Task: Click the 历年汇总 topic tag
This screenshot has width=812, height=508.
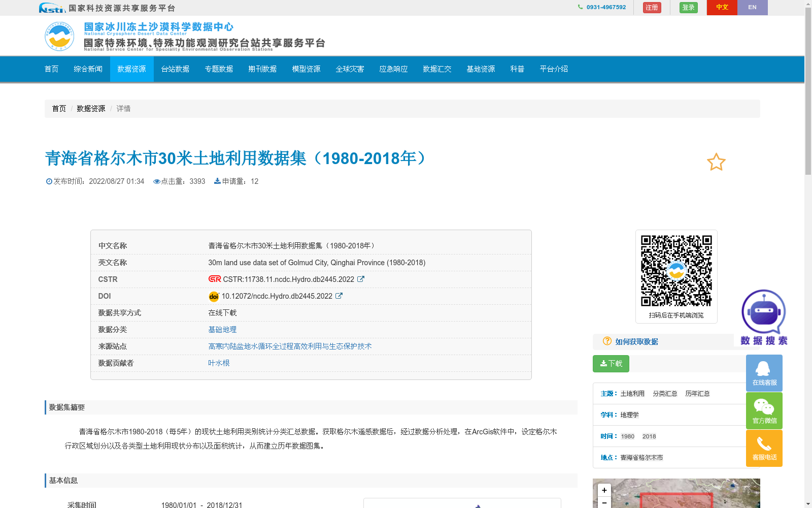Action: tap(697, 394)
